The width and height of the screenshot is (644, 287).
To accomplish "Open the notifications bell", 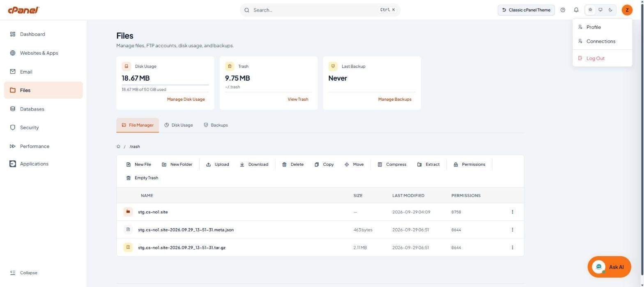I will click(576, 10).
